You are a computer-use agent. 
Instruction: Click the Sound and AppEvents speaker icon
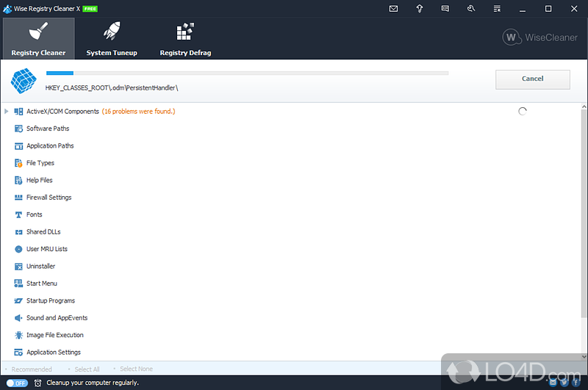[x=18, y=318]
